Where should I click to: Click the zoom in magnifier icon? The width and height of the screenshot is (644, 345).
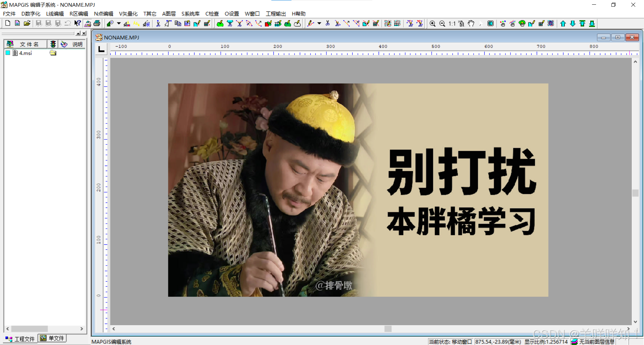coord(433,23)
